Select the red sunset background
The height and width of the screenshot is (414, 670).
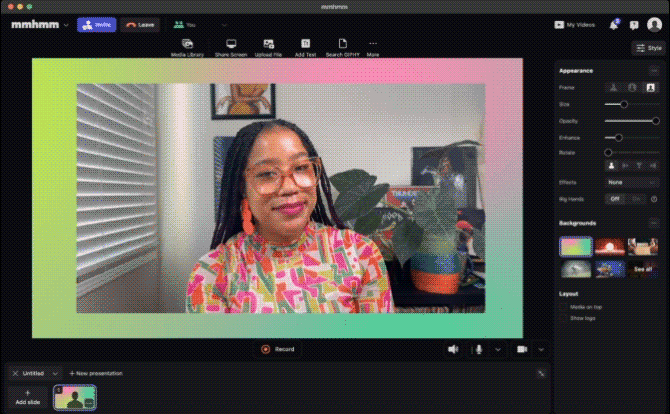click(610, 247)
